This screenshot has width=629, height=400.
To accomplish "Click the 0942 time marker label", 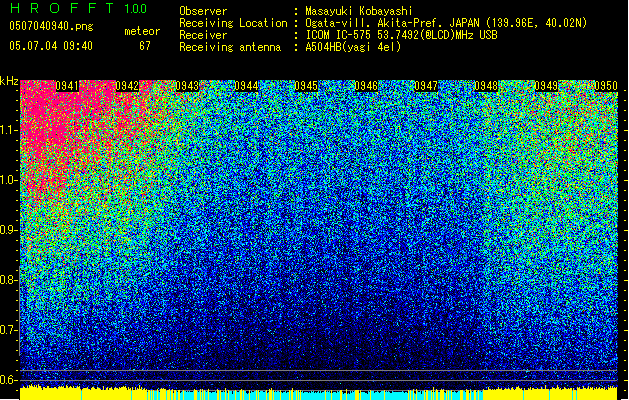I will (x=127, y=86).
